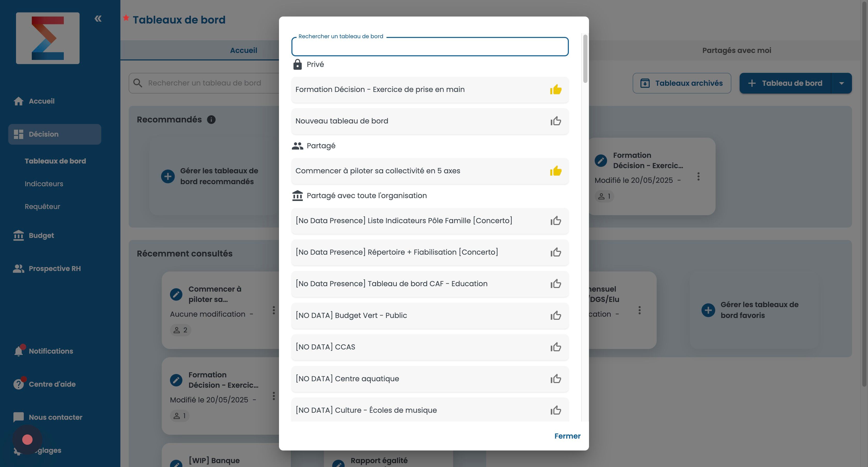The height and width of the screenshot is (467, 868).
Task: Click the Notifications bell icon
Action: [x=19, y=351]
